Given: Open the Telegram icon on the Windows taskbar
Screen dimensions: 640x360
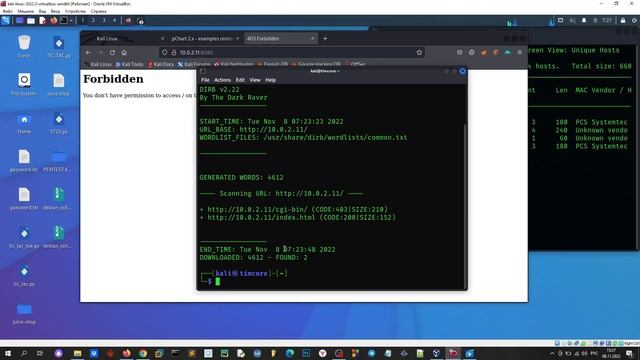Looking at the screenshot, I should pos(371,353).
